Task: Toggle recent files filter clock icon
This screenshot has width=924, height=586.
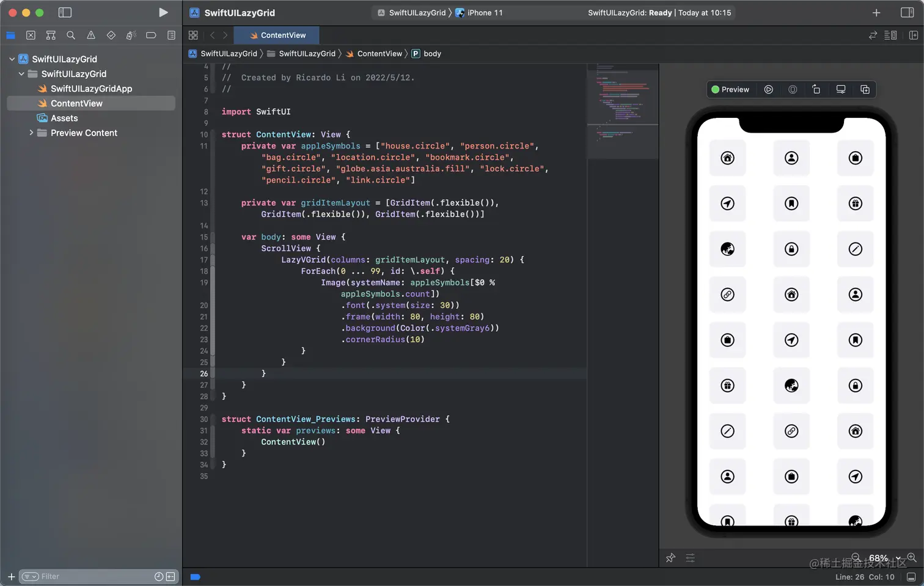Action: tap(159, 576)
